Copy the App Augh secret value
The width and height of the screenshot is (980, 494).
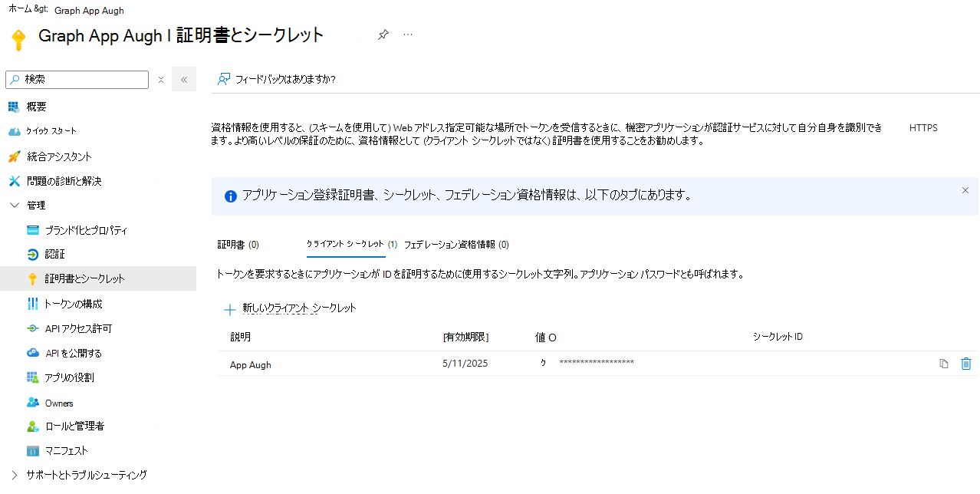[x=944, y=364]
